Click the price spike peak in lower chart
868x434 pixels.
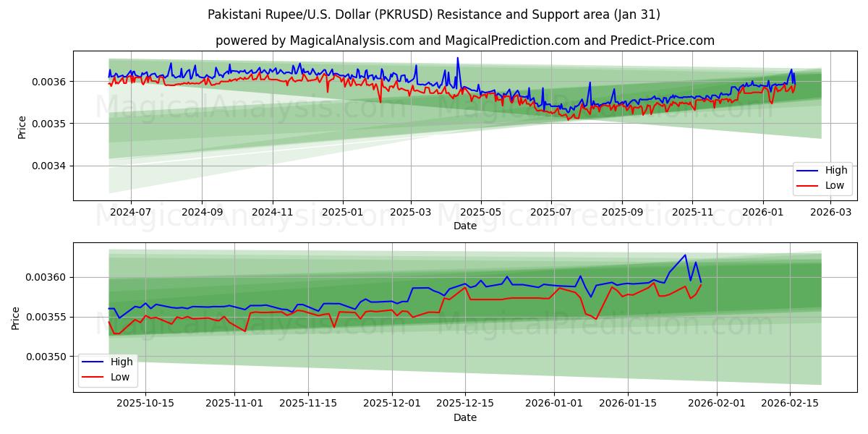pos(684,255)
